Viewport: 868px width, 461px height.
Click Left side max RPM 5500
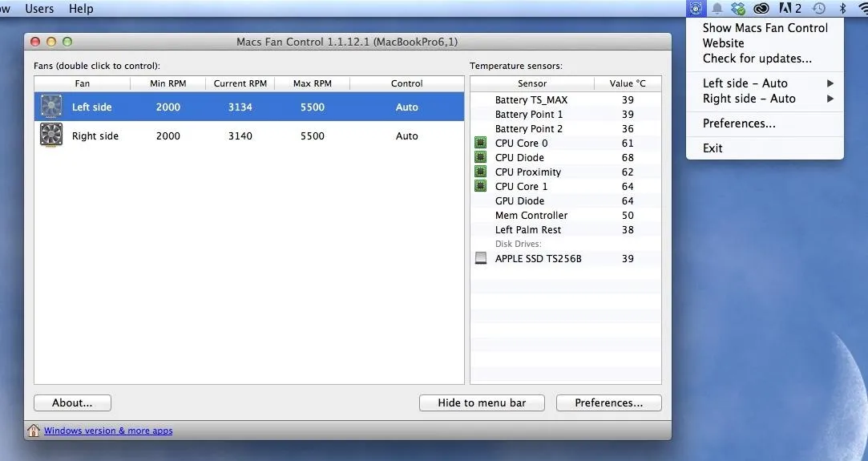pyautogui.click(x=313, y=107)
